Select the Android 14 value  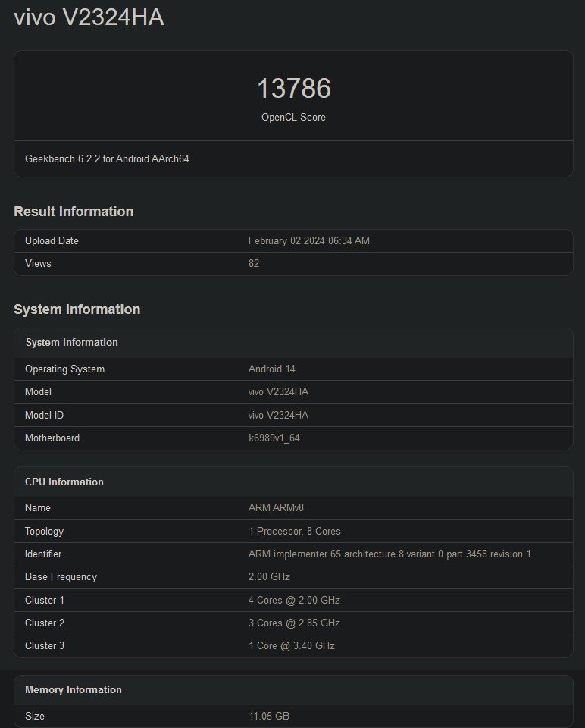(x=272, y=369)
